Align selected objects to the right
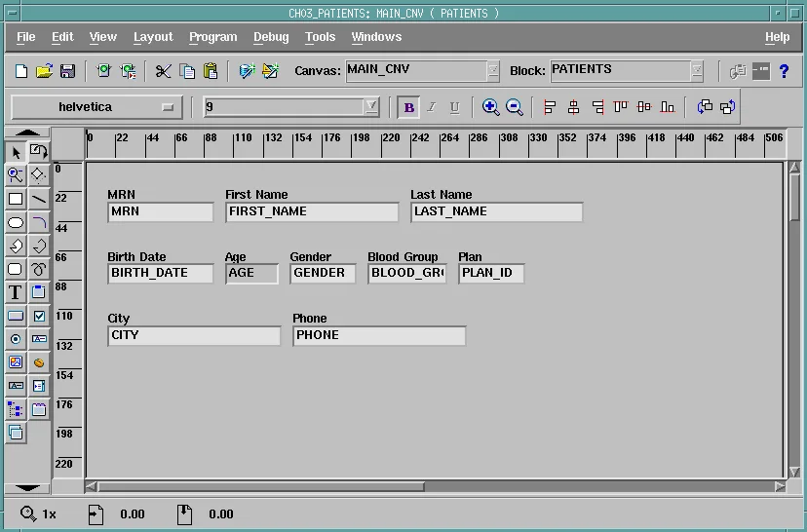This screenshot has height=532, width=807. coord(597,107)
